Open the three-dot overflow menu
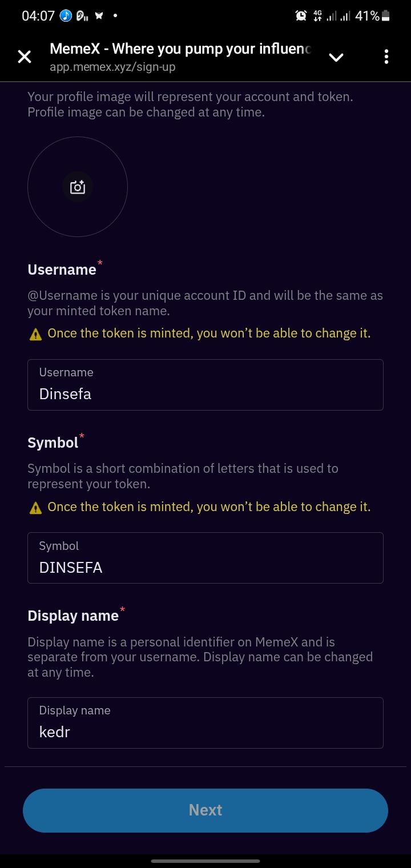Image resolution: width=411 pixels, height=868 pixels. tap(386, 57)
